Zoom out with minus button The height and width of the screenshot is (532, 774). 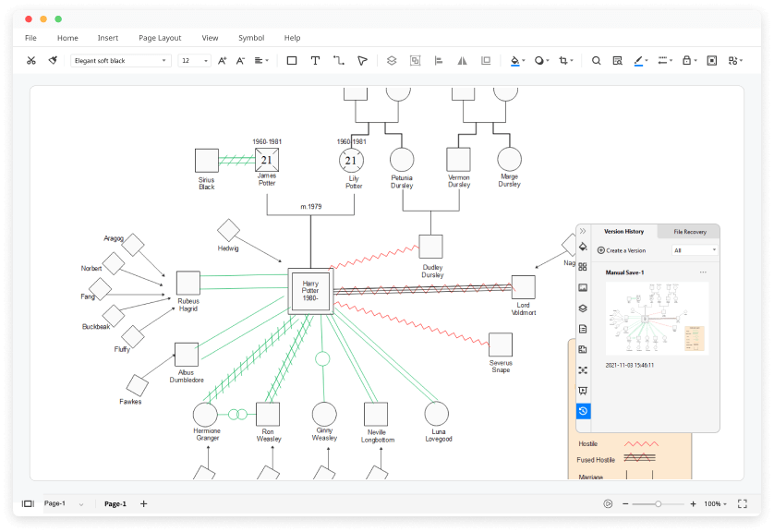pyautogui.click(x=625, y=503)
